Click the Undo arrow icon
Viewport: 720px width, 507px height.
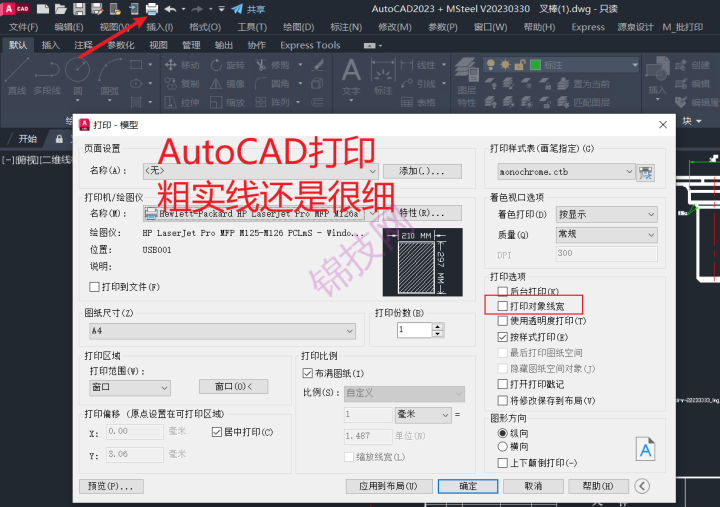[x=170, y=9]
